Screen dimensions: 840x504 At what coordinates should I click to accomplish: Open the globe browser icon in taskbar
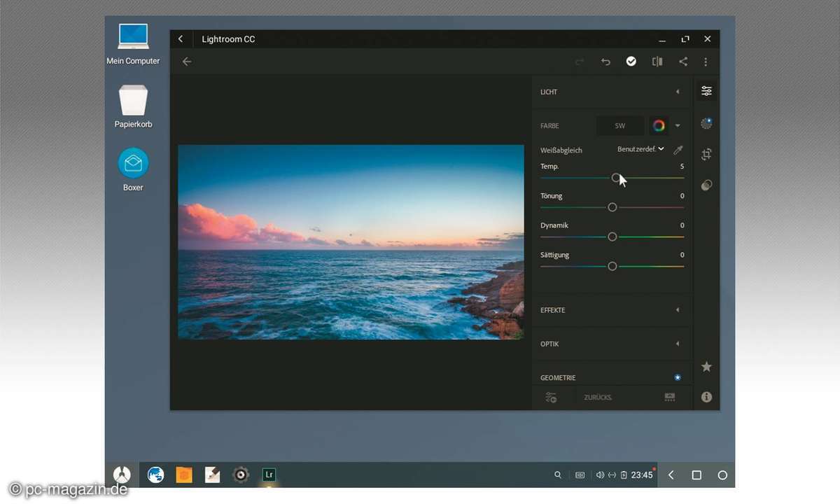coord(155,475)
